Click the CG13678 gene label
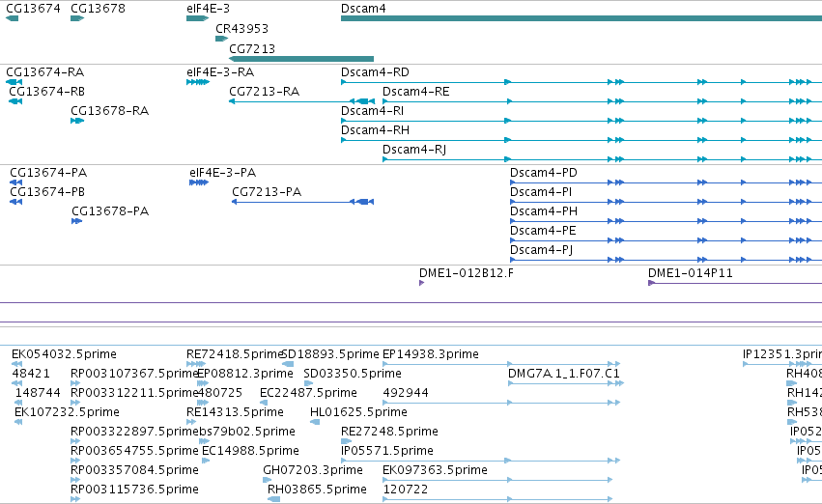 point(98,9)
